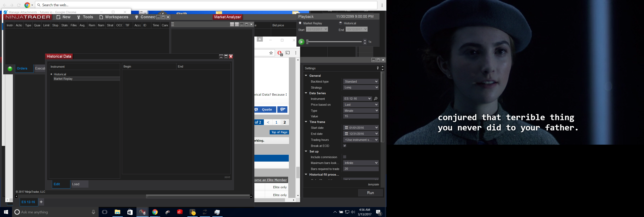Start playback with the green play button

click(x=301, y=42)
